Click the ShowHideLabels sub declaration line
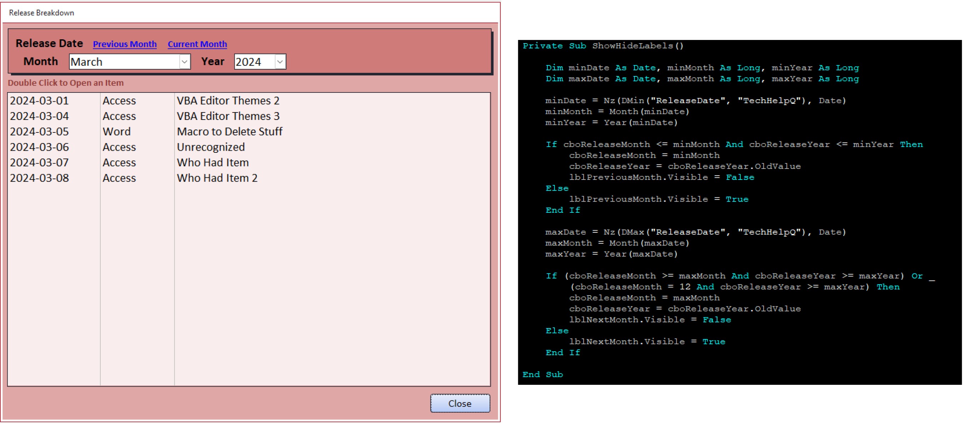 click(x=603, y=46)
